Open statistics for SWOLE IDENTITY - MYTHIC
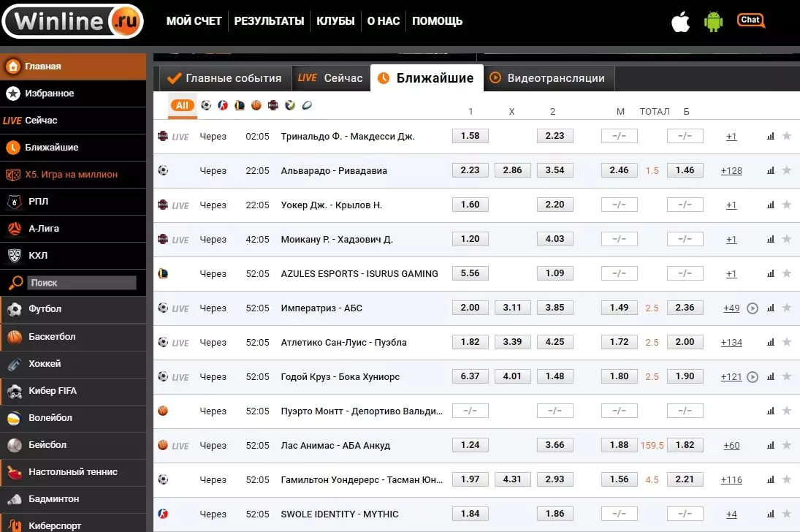This screenshot has height=532, width=800. coord(770,514)
